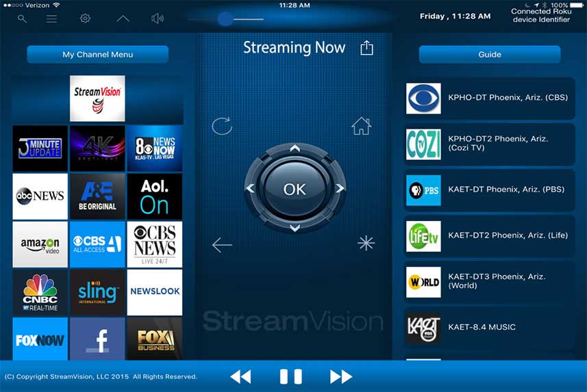Viewport: 587px width, 392px height.
Task: Tap the search magnifier icon
Action: click(23, 18)
